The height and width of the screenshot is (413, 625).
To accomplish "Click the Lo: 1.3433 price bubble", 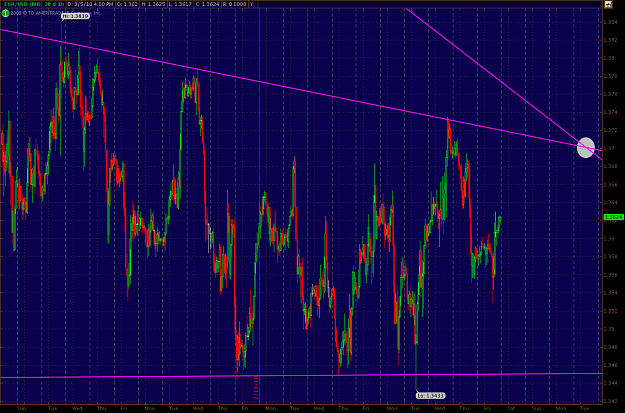I will coord(430,395).
